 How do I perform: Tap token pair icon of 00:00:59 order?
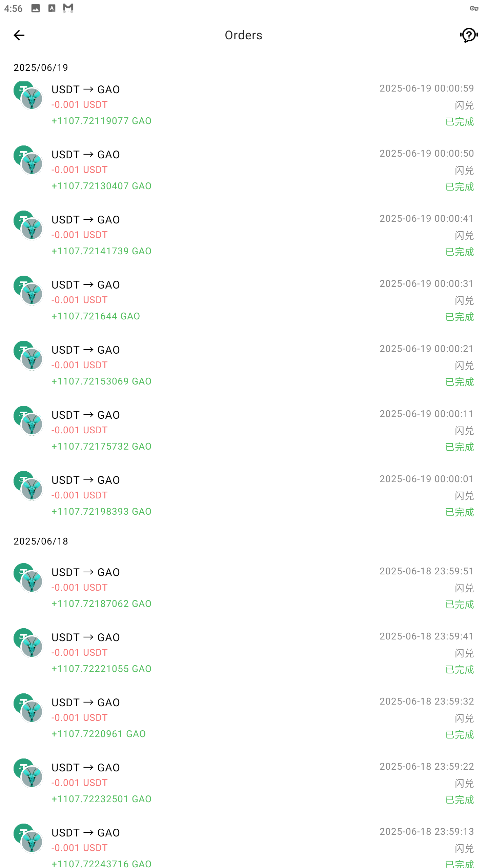click(28, 95)
